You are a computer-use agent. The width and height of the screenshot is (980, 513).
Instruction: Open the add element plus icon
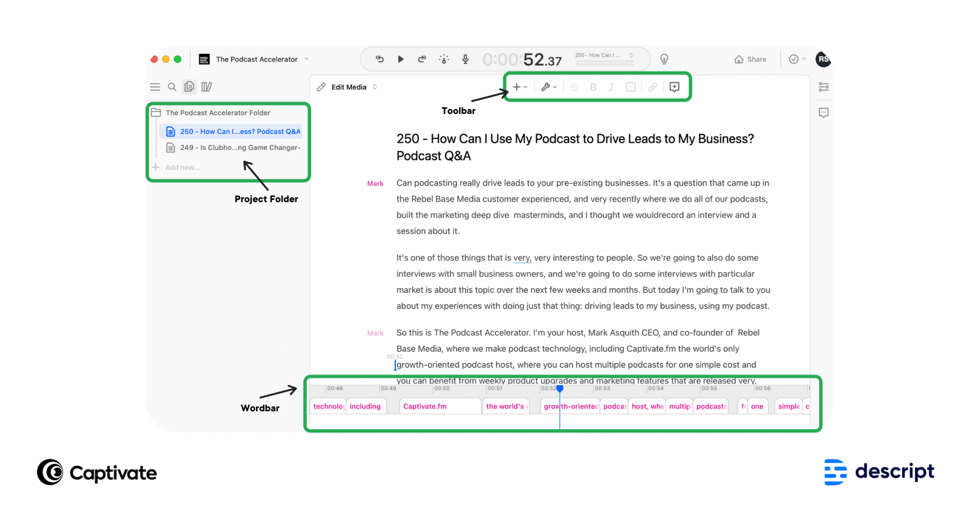517,87
